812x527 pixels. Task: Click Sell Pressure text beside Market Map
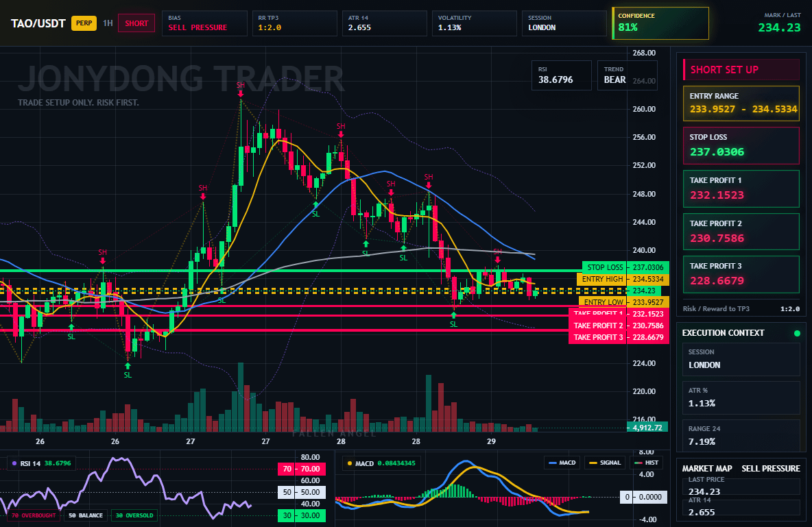coord(771,469)
